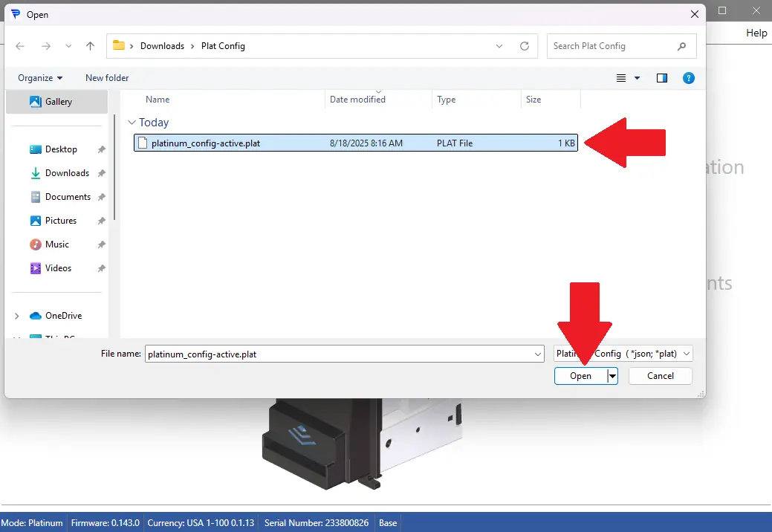Click the Search Plat Config field

621,46
